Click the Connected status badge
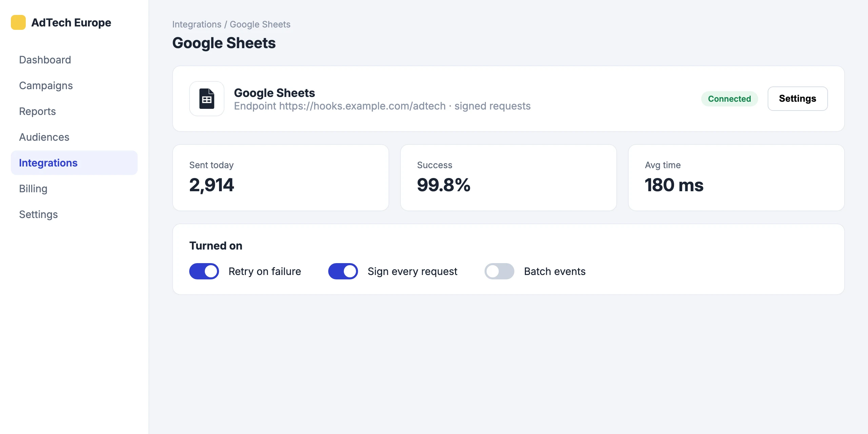This screenshot has height=434, width=868. pos(729,99)
